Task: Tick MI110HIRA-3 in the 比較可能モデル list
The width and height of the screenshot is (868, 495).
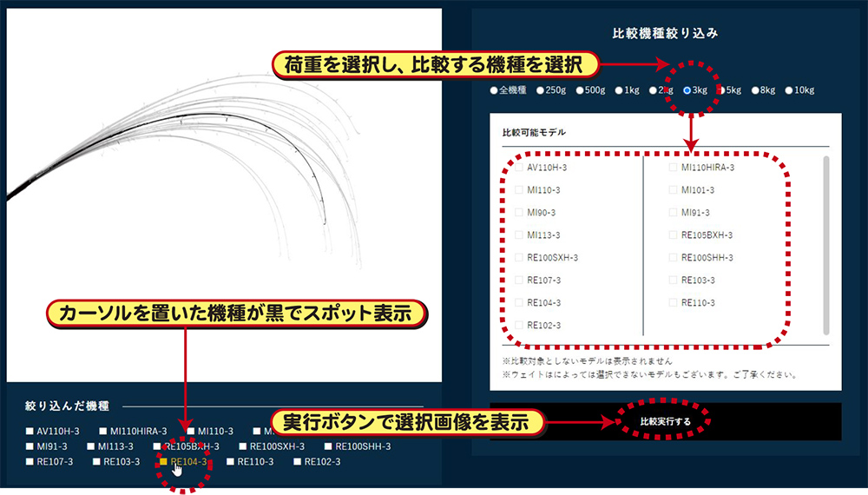Action: click(674, 168)
